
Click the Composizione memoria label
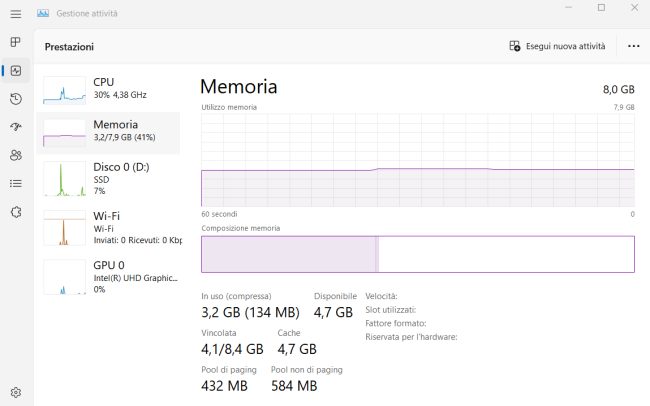coord(240,228)
